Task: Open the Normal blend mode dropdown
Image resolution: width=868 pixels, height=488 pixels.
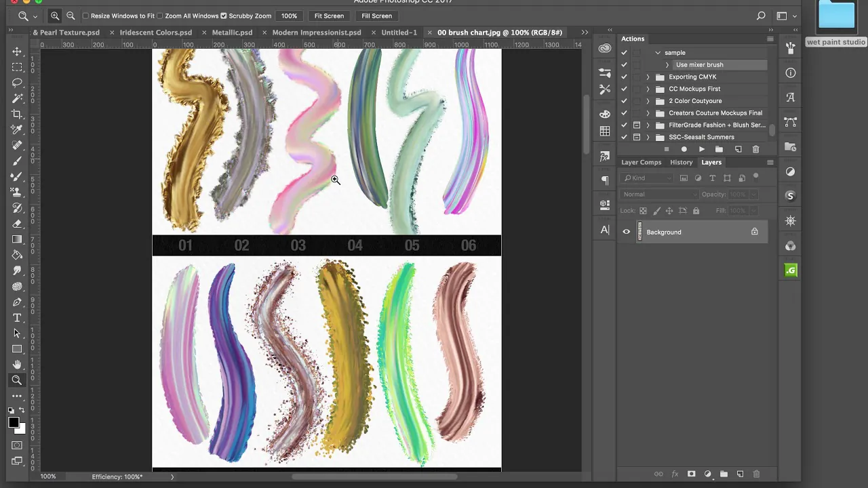Action: click(658, 195)
